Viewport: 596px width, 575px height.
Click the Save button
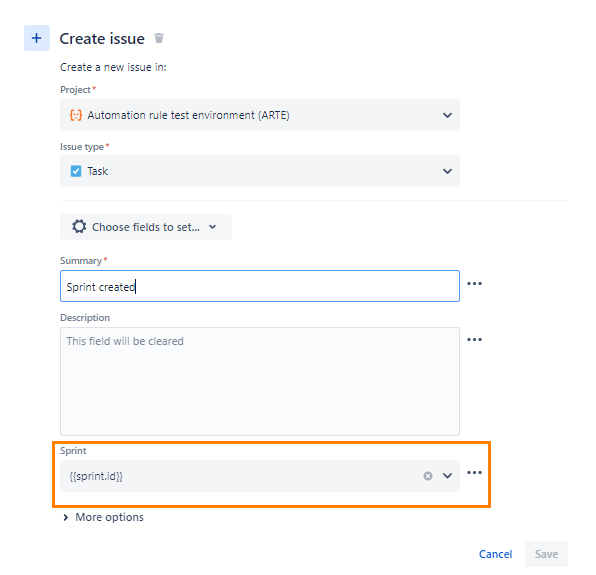coord(546,554)
